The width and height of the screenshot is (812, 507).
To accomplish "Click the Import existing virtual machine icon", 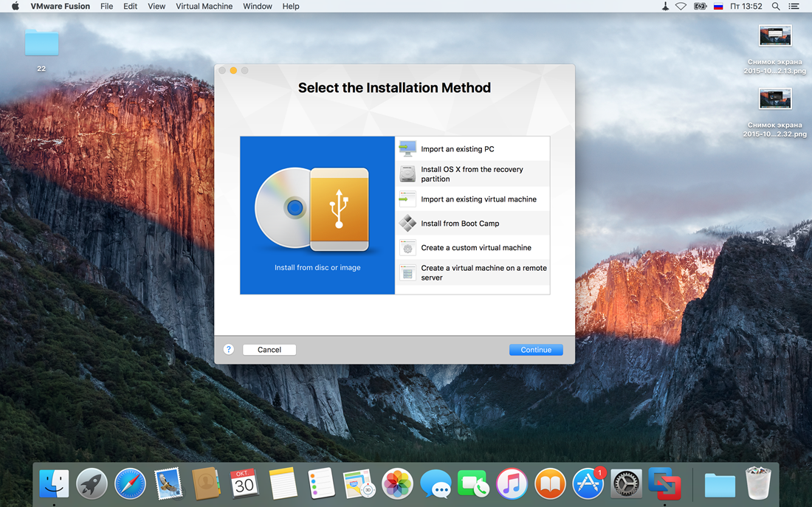I will (407, 199).
